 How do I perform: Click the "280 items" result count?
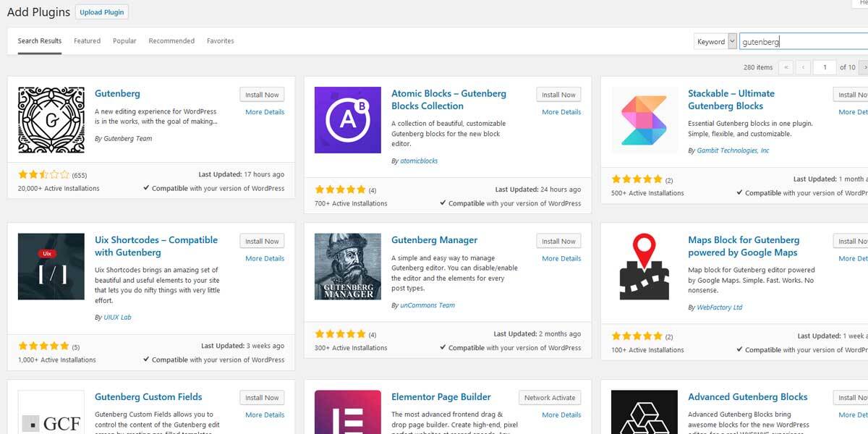pyautogui.click(x=758, y=67)
